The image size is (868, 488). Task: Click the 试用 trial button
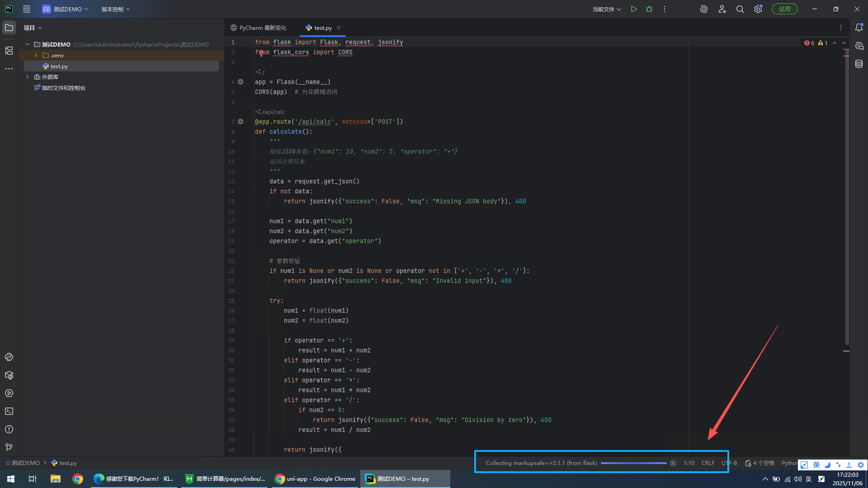[x=784, y=9]
